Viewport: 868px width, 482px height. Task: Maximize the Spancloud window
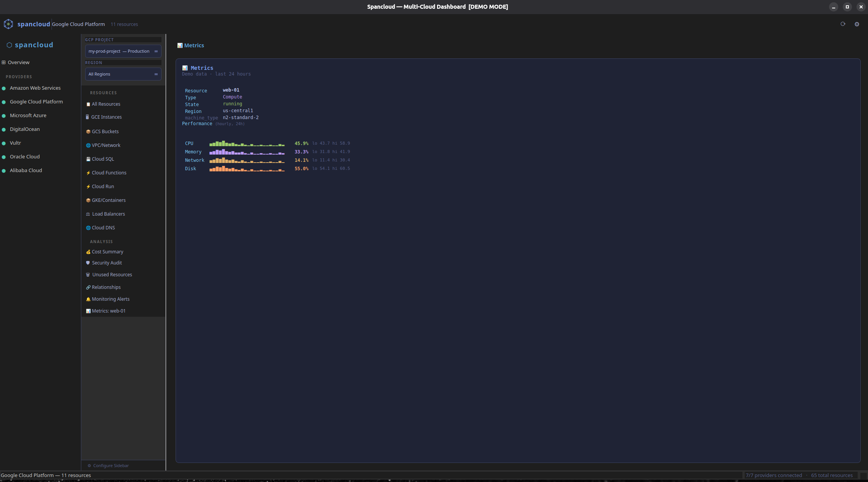(x=847, y=7)
